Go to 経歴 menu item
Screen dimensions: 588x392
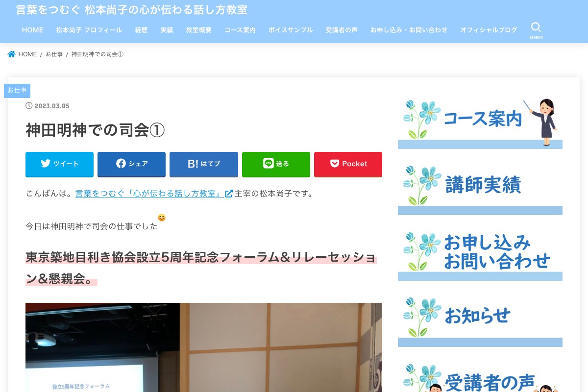point(141,30)
